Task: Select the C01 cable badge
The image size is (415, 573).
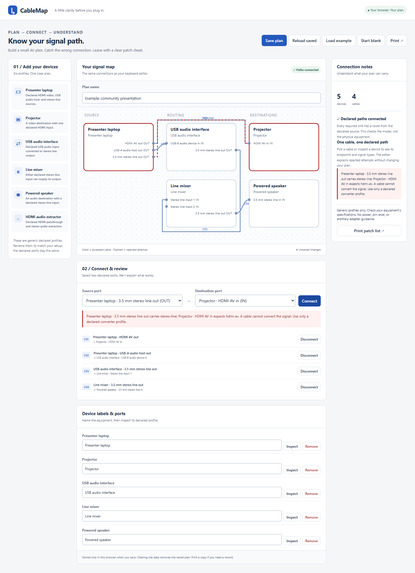Action: point(86,339)
